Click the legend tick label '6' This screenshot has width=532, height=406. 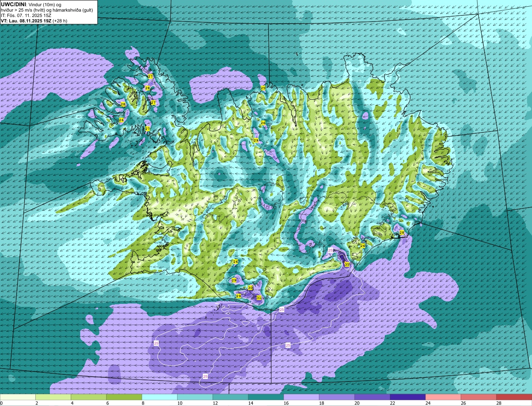tap(107, 403)
